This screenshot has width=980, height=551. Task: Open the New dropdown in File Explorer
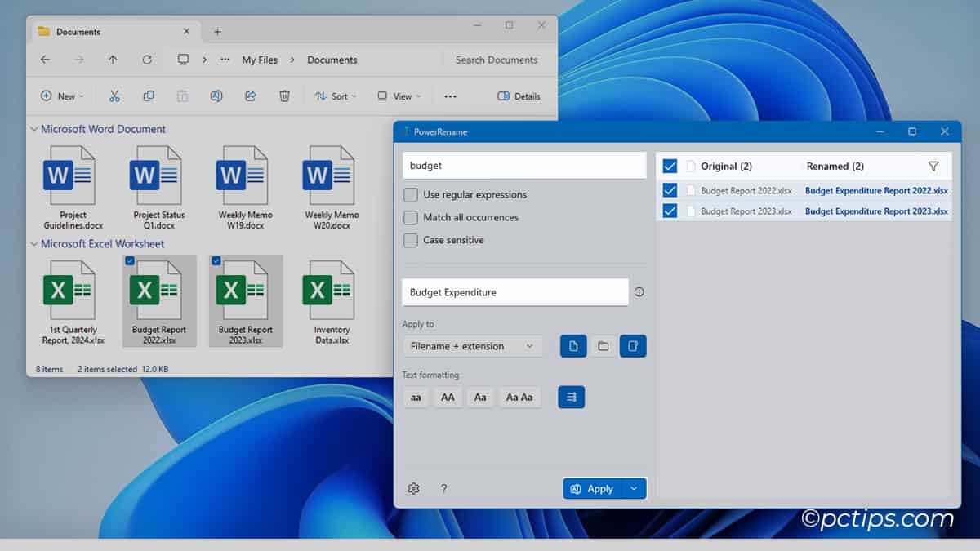click(x=63, y=96)
